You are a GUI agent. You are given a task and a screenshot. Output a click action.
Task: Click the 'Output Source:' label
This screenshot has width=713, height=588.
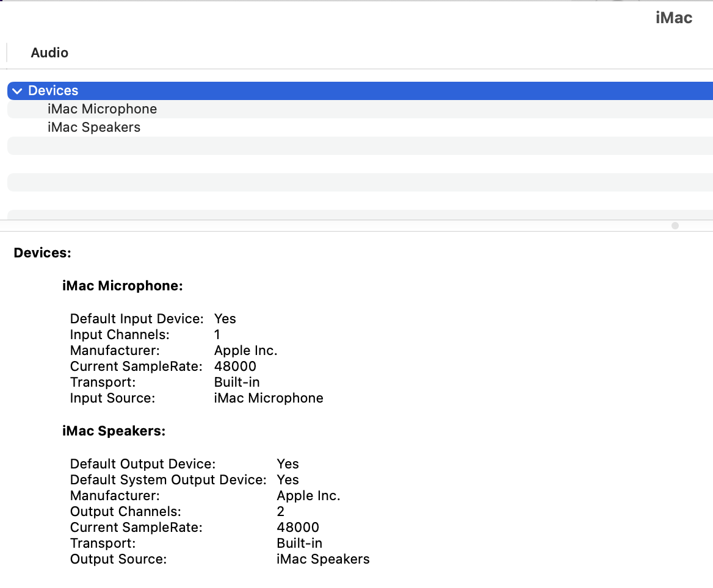click(118, 559)
